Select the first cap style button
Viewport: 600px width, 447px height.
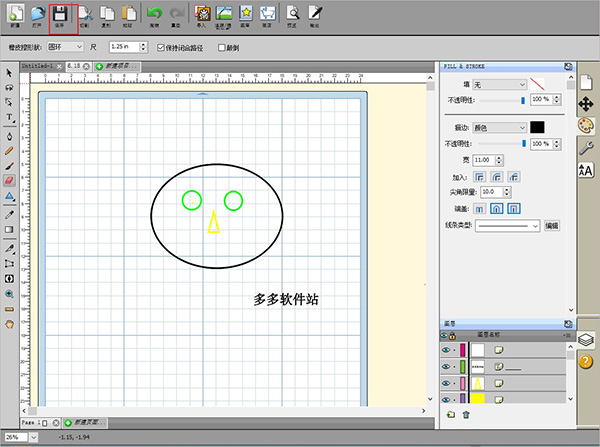[x=479, y=209]
